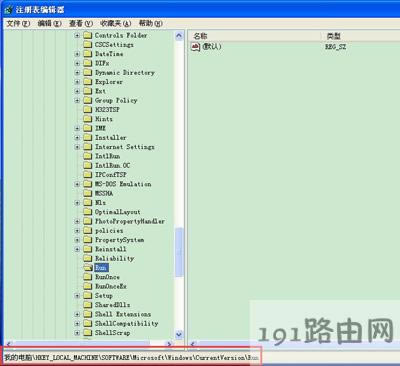
Task: Click the IntlRun.OC folder icon
Action: (88, 166)
